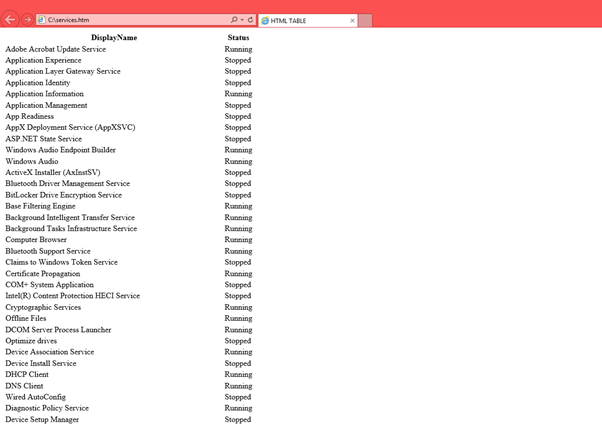Click the DisplayName column header
Screen dimensions: 602x426
114,38
